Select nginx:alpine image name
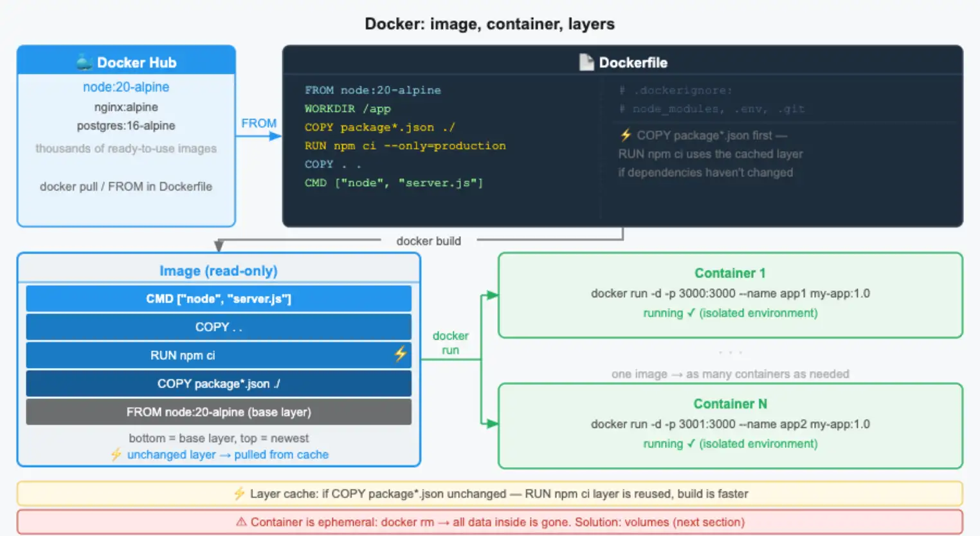 pyautogui.click(x=126, y=107)
